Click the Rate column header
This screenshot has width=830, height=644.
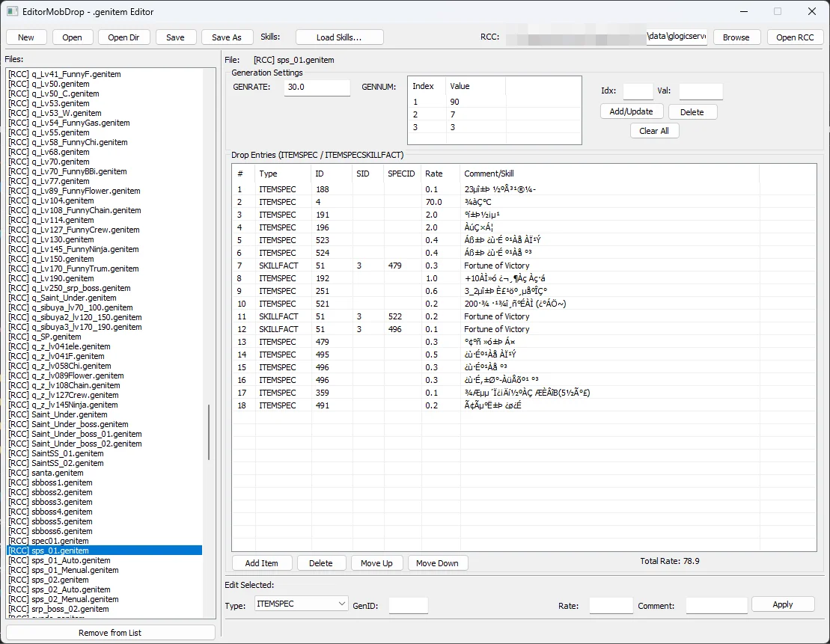coord(440,174)
